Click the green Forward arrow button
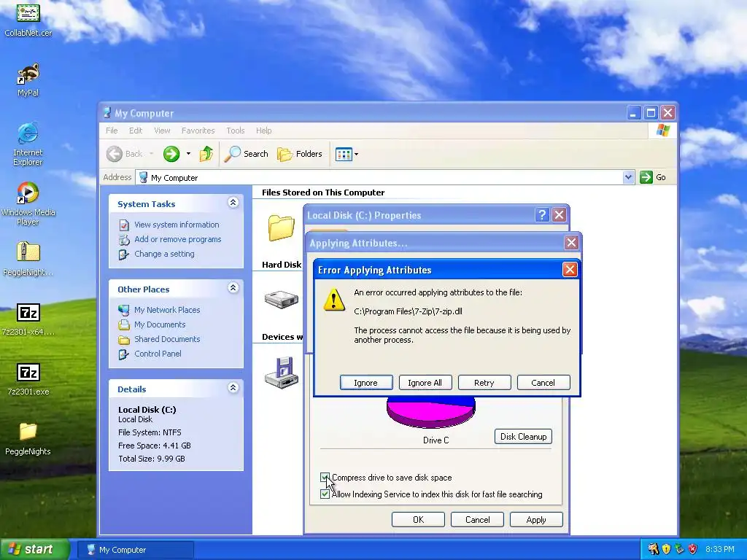Image resolution: width=747 pixels, height=560 pixels. coord(171,154)
